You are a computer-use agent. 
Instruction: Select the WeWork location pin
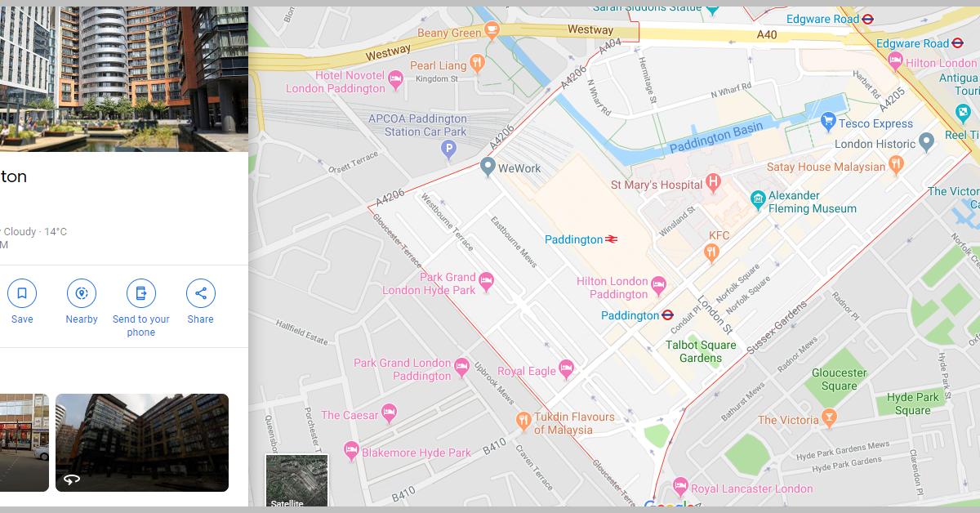click(x=488, y=167)
